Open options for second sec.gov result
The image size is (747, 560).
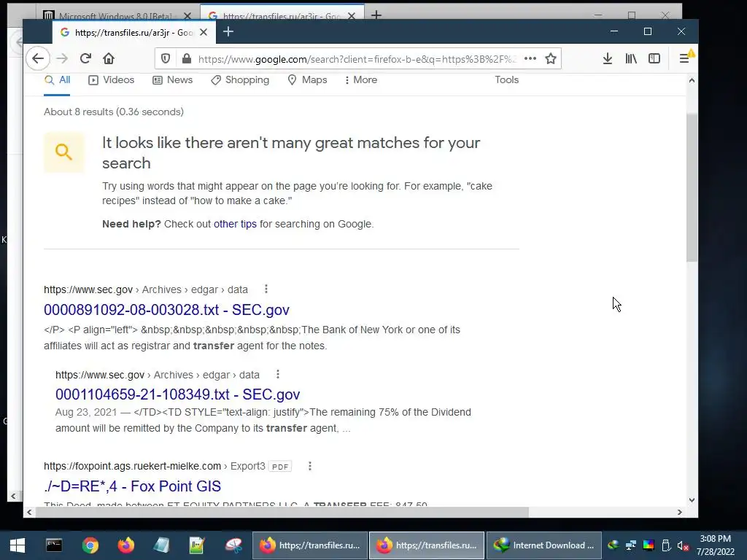278,374
